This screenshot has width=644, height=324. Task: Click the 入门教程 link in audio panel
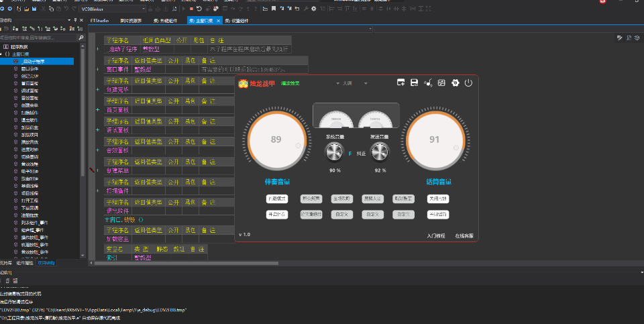[436, 235]
